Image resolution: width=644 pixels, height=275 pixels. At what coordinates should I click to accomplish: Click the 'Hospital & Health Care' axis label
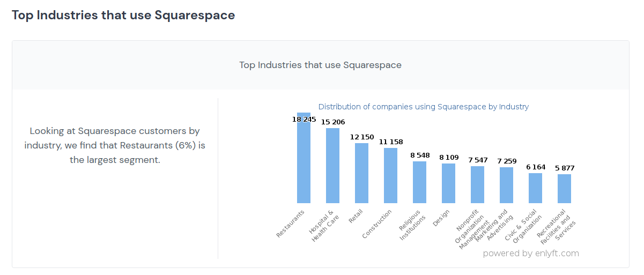[324, 226]
